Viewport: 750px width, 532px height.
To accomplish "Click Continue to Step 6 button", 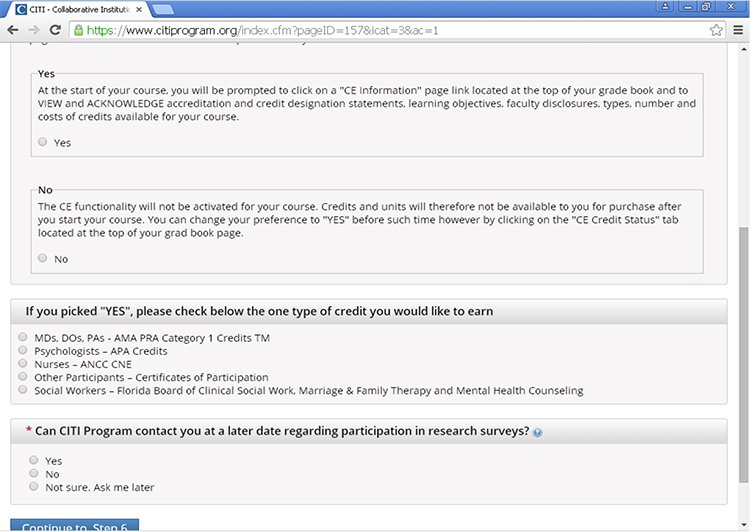I will click(75, 525).
